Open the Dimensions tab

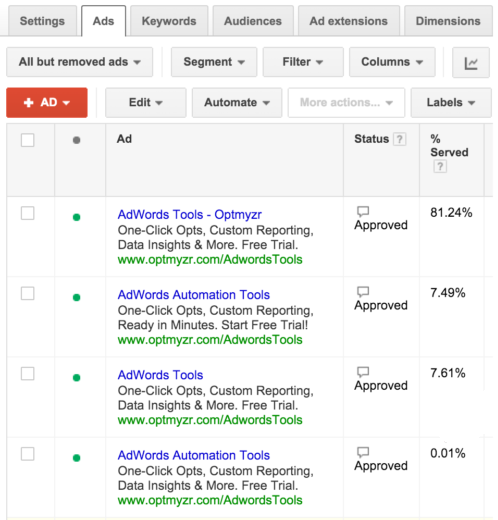(x=448, y=21)
